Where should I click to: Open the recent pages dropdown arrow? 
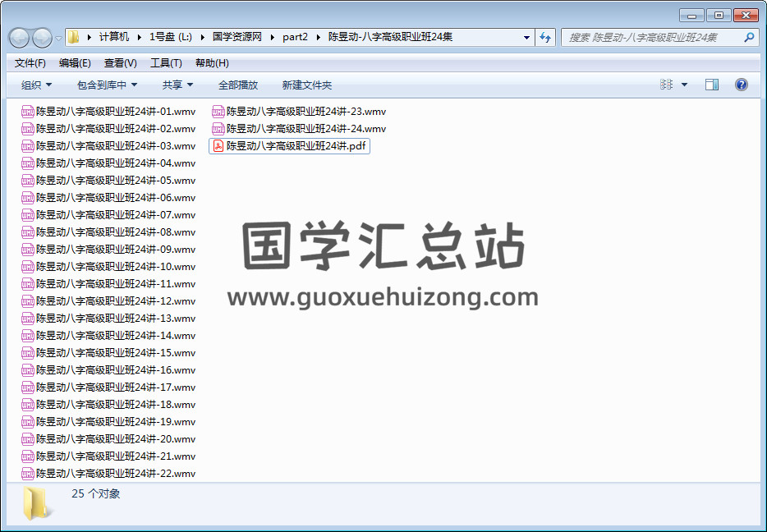point(58,38)
